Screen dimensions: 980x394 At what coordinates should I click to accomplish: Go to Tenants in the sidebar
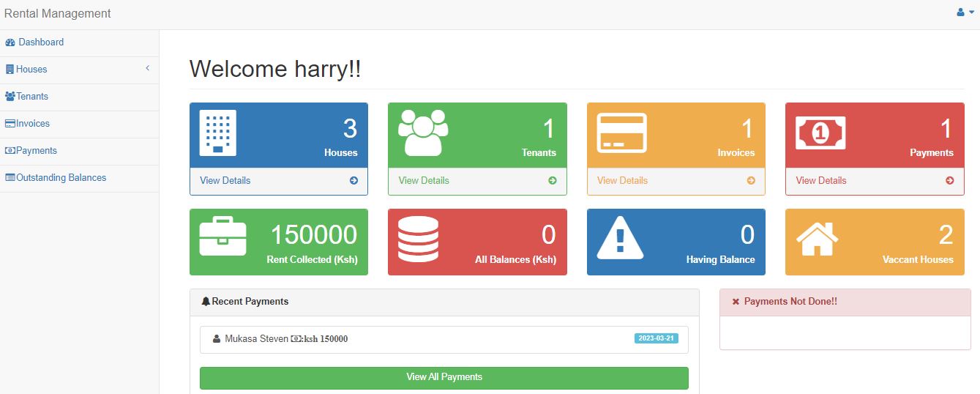coord(79,97)
